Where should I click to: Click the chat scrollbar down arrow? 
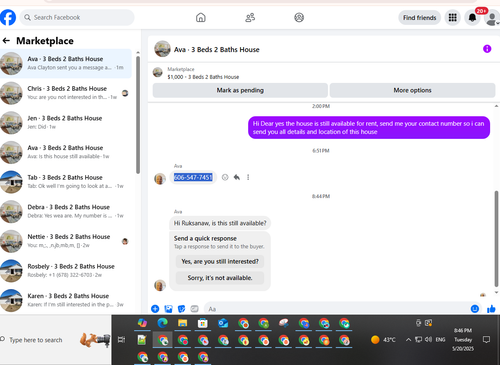click(496, 292)
